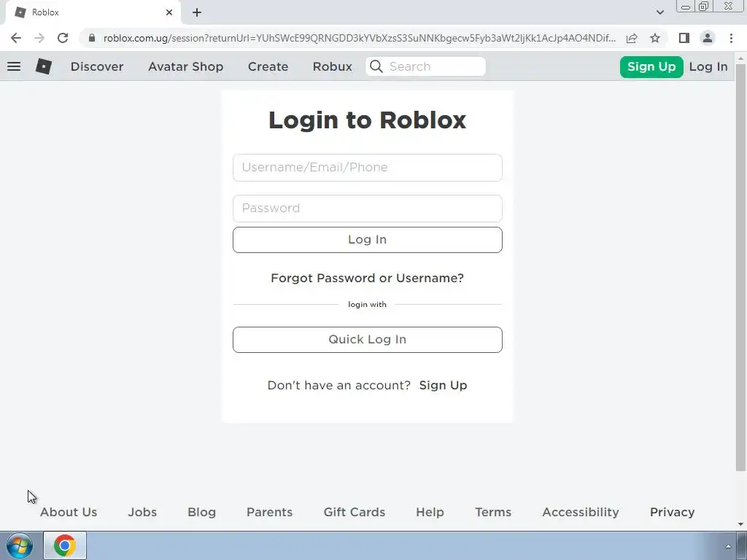Bookmark this page with star icon
Image resolution: width=747 pixels, height=560 pixels.
(x=655, y=38)
